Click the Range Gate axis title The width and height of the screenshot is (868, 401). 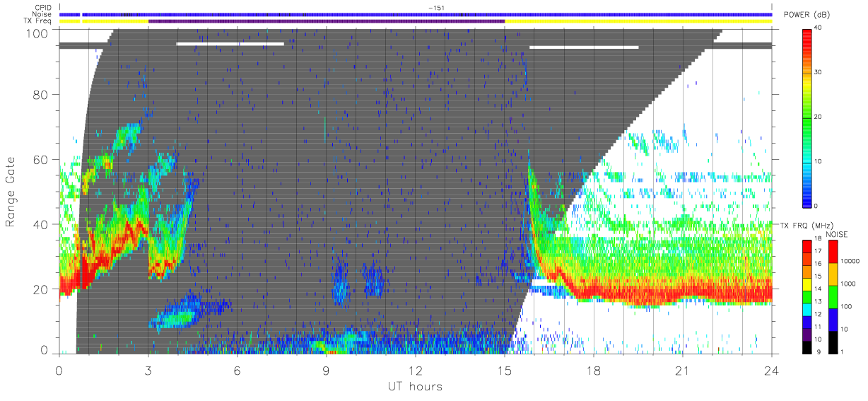(x=12, y=192)
